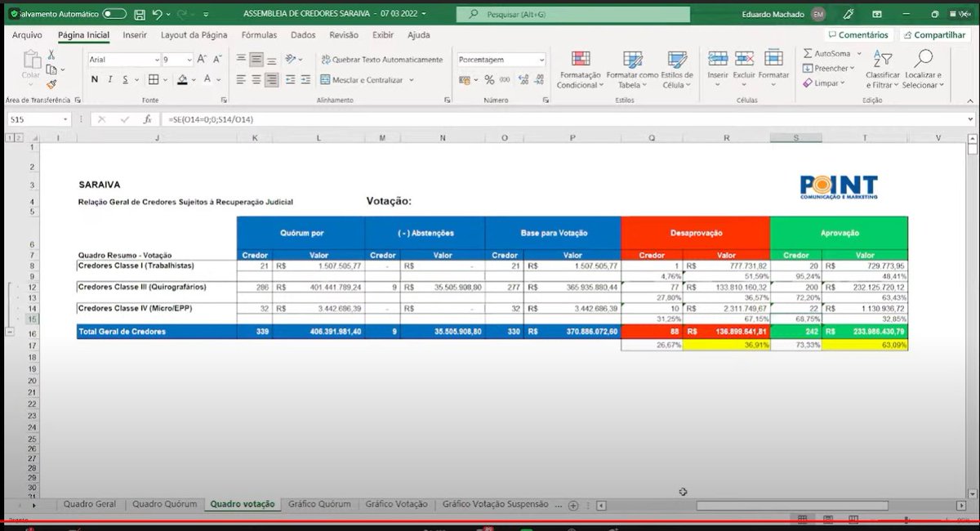Screen dimensions: 980x531
Task: Apply the font color A
Action: point(207,79)
